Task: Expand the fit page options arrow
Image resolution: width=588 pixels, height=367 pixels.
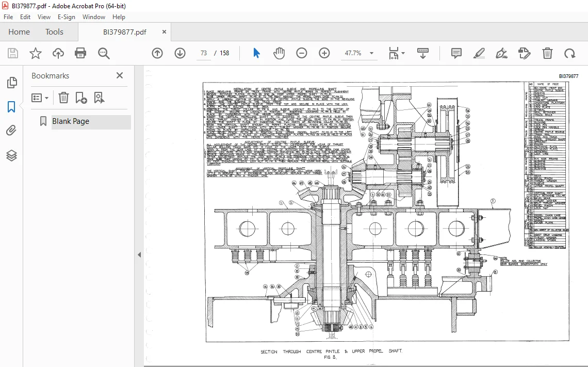Action: (x=403, y=53)
